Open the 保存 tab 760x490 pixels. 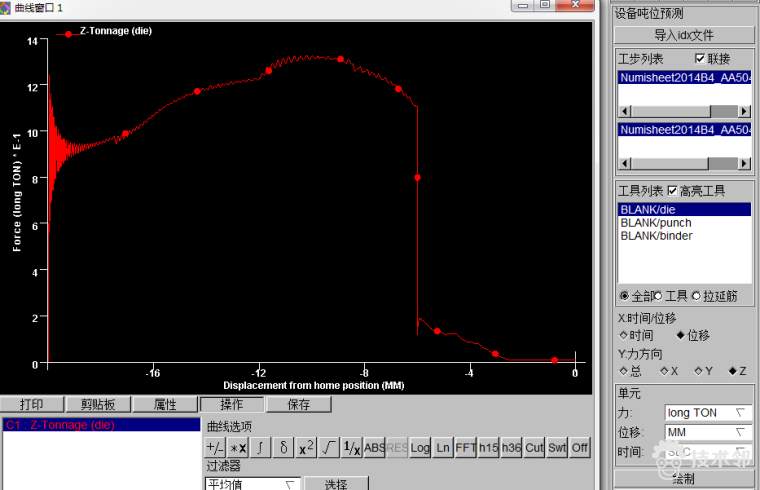(298, 405)
